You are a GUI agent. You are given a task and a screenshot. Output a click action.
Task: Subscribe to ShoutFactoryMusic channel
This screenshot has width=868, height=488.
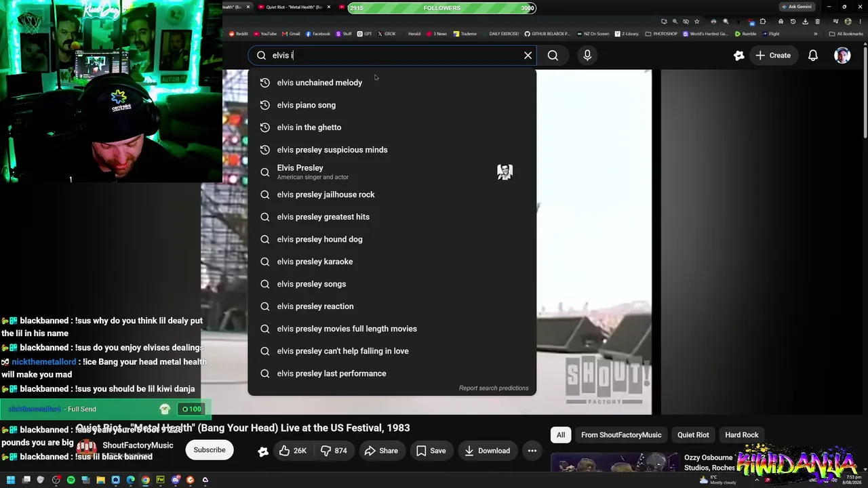[210, 450]
